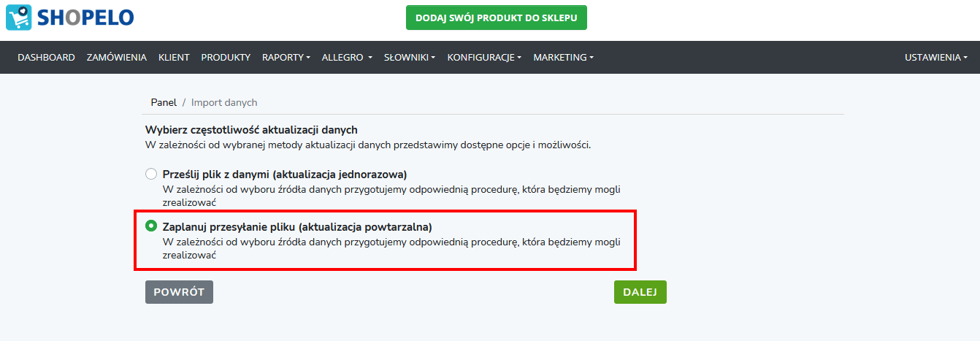Expand the USTAWIENIA dropdown on the right

pos(936,57)
